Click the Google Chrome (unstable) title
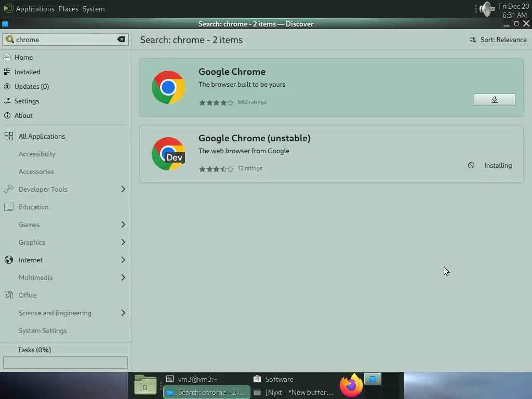The width and height of the screenshot is (532, 399). [x=254, y=138]
